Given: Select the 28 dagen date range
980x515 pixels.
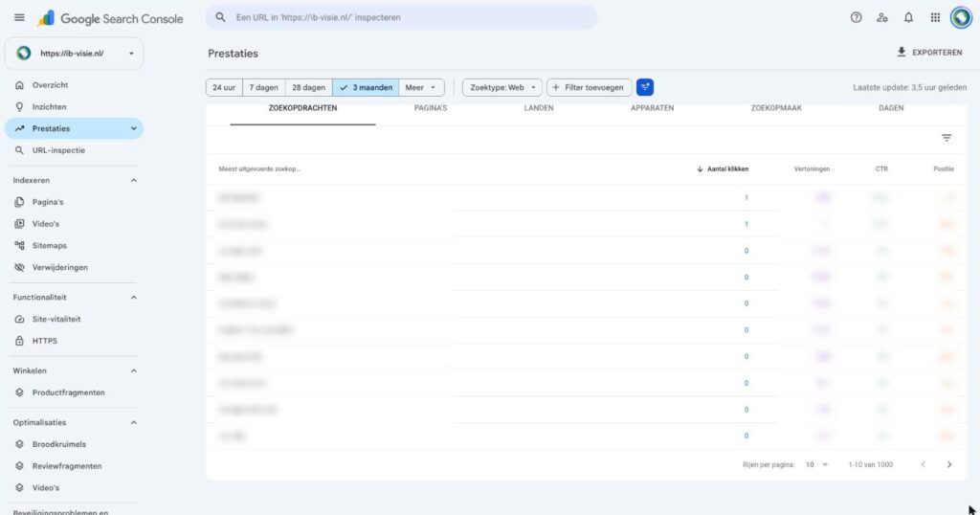Looking at the screenshot, I should pos(309,87).
